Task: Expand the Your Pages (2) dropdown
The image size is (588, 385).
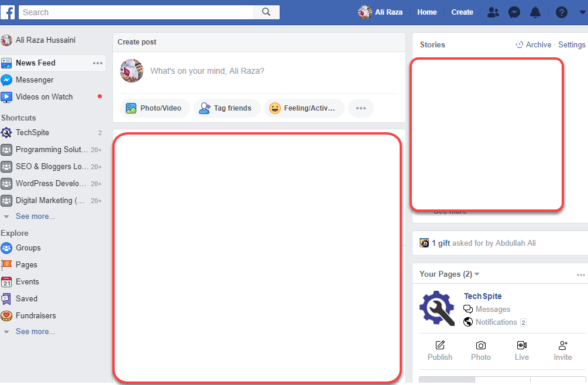Action: 477,274
